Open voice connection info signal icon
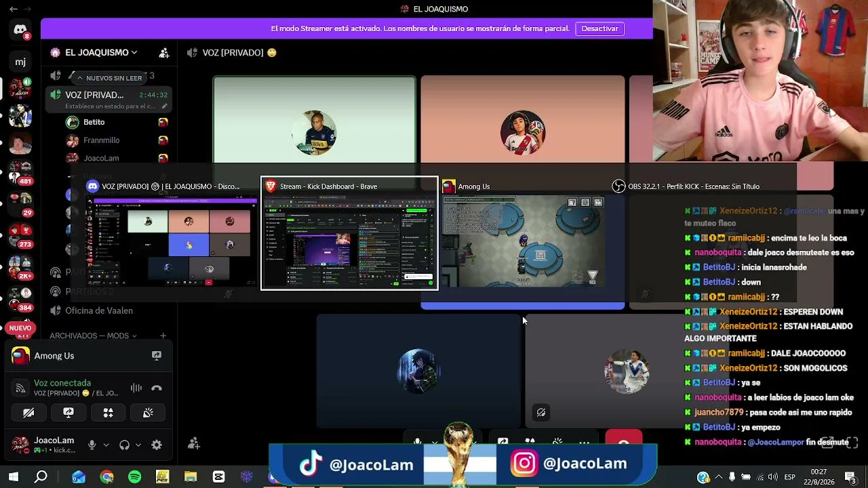This screenshot has height=488, width=868. (x=20, y=388)
